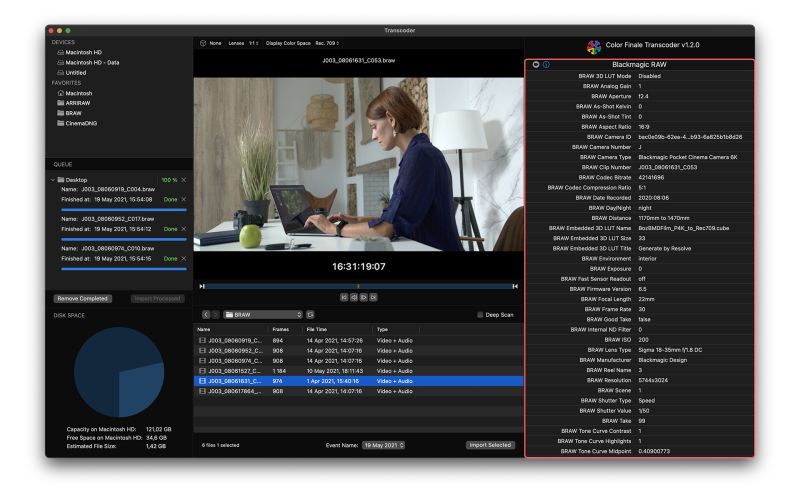Select the J003_08061527_C... file row

358,371
